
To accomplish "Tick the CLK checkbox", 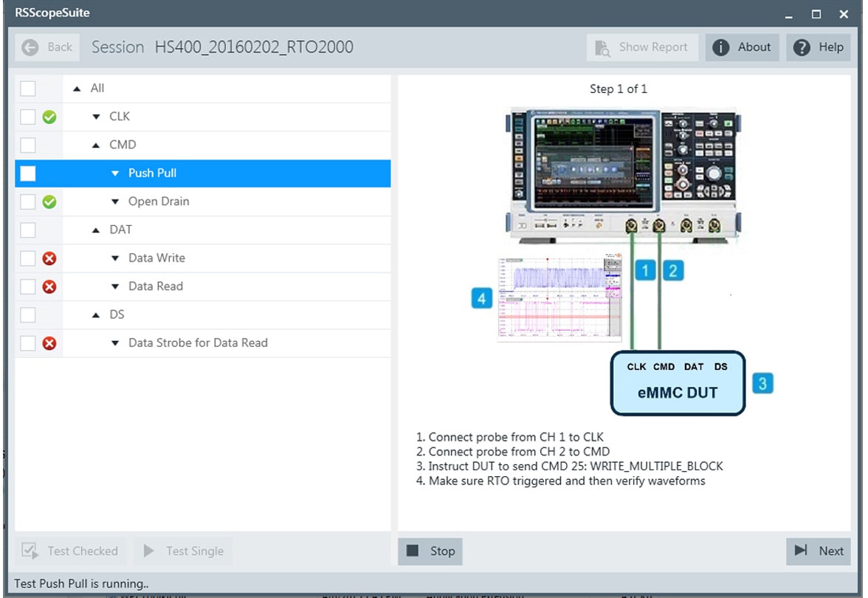I will click(x=28, y=117).
